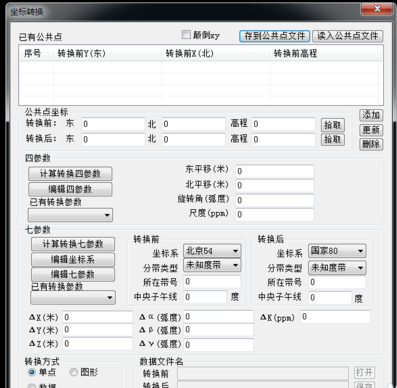The width and height of the screenshot is (397, 388).
Task: Click the 转换后 高程 input field
Action: click(283, 140)
